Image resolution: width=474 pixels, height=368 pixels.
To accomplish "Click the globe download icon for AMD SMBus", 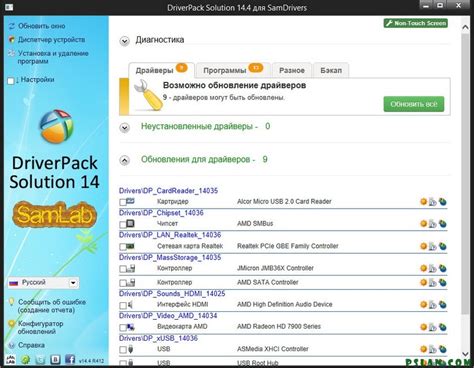I will [x=443, y=224].
